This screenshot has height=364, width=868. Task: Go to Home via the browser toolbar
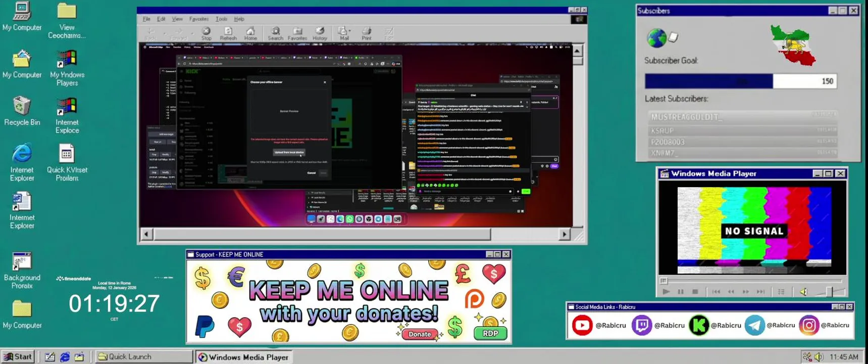(250, 34)
